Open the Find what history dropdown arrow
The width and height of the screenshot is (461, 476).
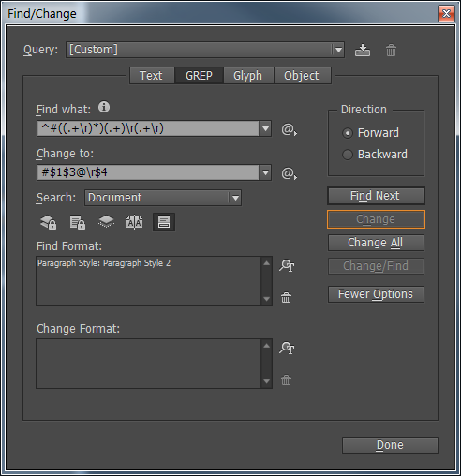265,128
